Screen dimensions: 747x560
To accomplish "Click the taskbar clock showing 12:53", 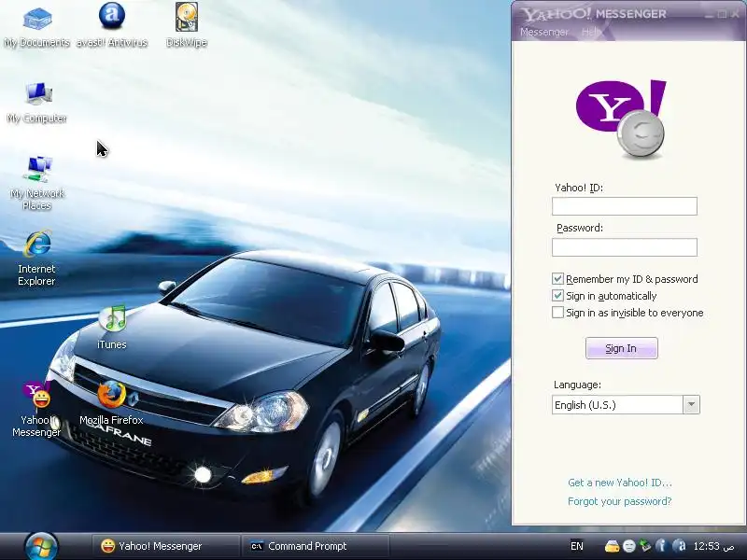I will tap(713, 546).
